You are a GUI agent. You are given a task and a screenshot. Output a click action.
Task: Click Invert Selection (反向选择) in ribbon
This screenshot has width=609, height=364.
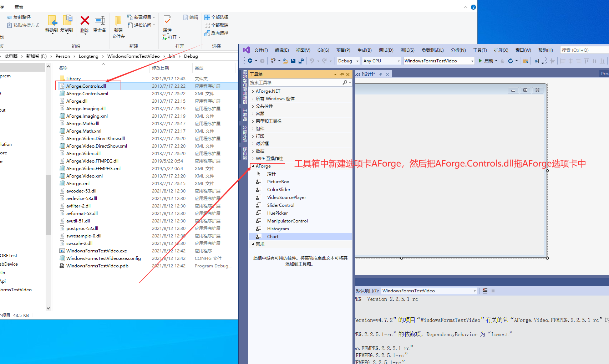point(216,33)
